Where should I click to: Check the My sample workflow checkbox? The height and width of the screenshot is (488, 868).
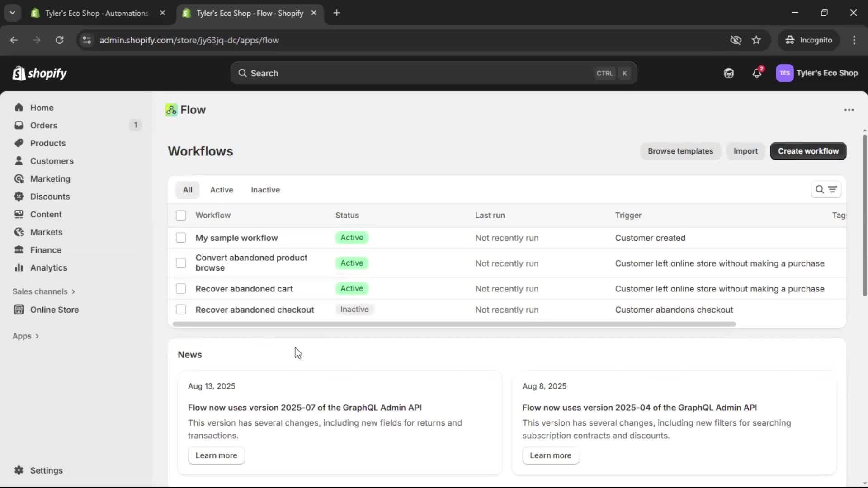click(181, 238)
